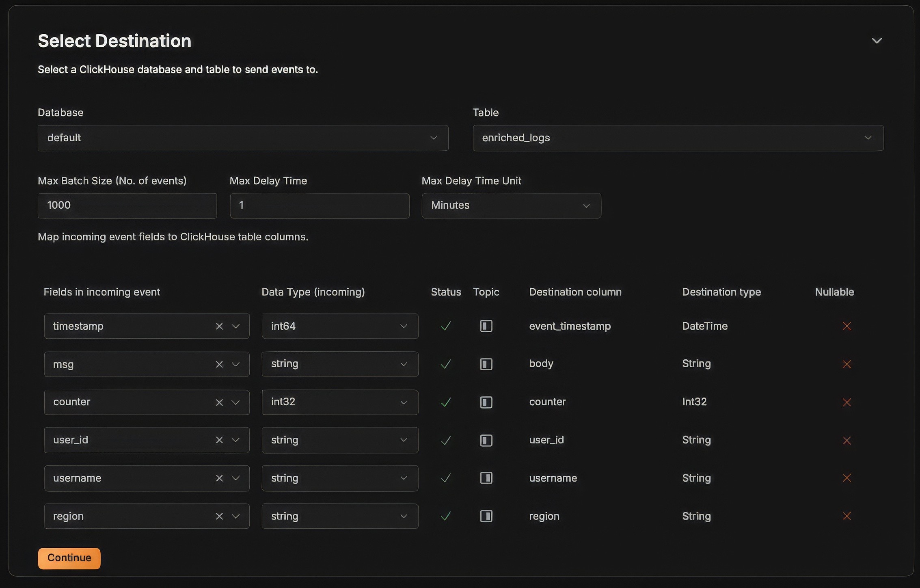Click the Max Batch Size input field
The width and height of the screenshot is (920, 588).
click(127, 206)
